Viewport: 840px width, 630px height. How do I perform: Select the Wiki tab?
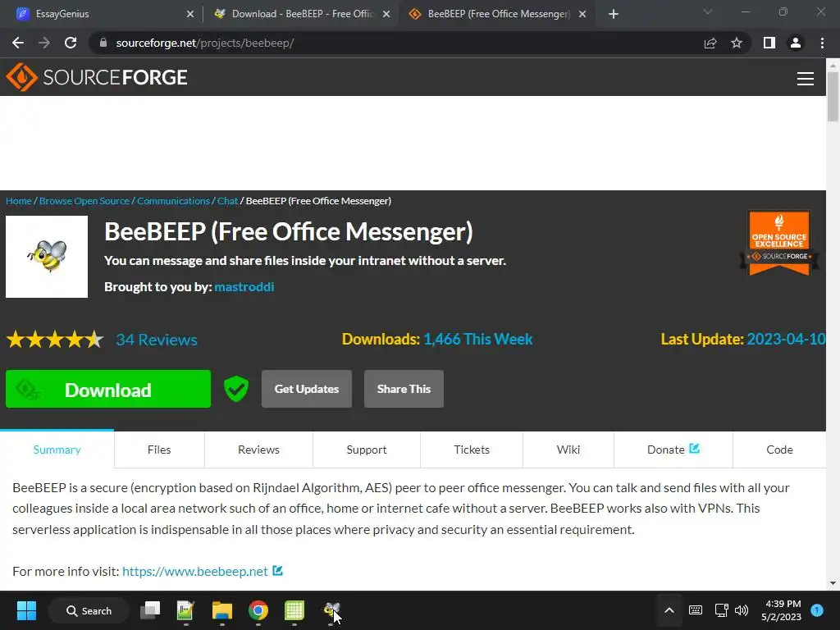[x=568, y=450]
